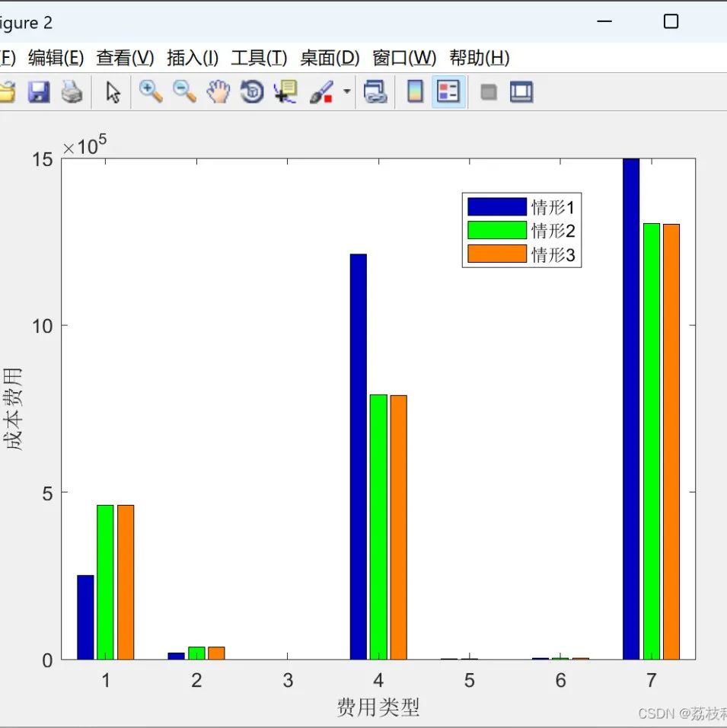Toggle the Insert Legend button
727x728 pixels.
pyautogui.click(x=448, y=91)
